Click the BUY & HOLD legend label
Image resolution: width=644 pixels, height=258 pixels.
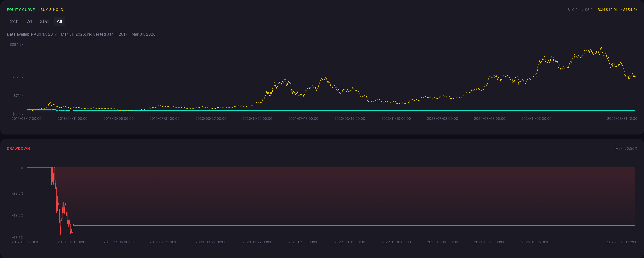52,10
